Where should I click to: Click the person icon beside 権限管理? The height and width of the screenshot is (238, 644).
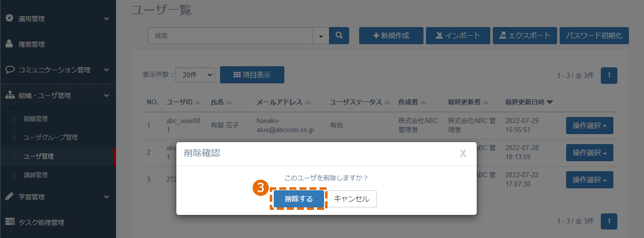[x=9, y=44]
